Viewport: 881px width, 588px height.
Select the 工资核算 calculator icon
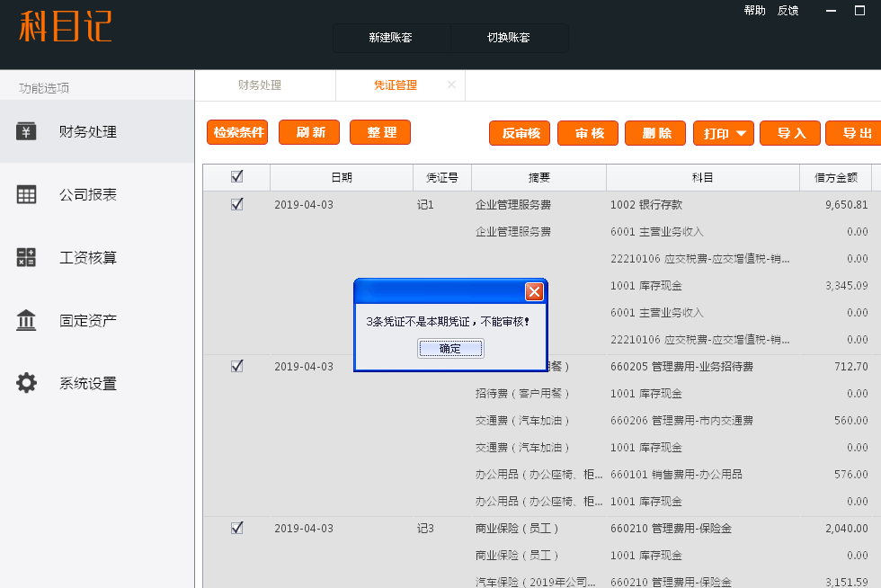[27, 257]
